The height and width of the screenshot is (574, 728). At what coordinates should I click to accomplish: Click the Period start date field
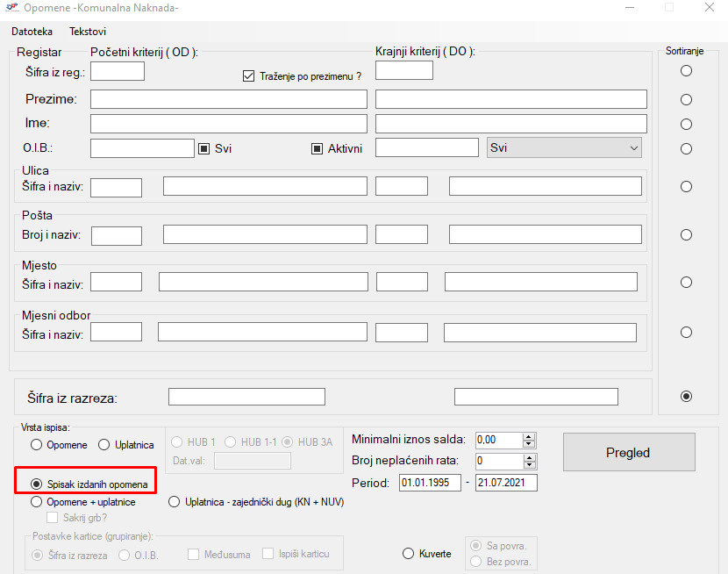click(429, 483)
